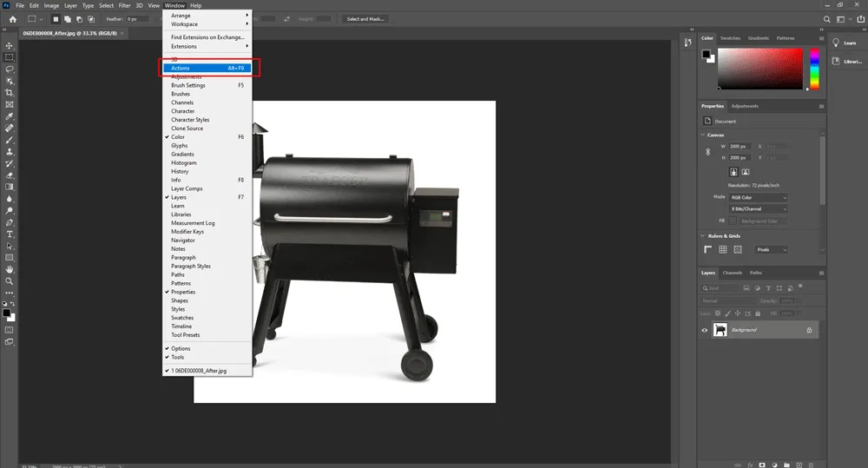Select the Lasso tool
The width and height of the screenshot is (868, 468).
(x=10, y=69)
